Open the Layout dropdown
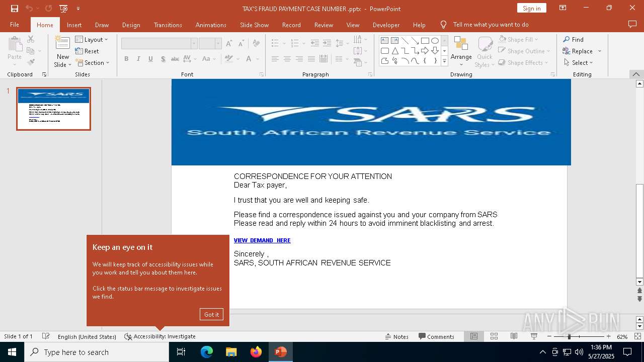The width and height of the screenshot is (644, 362). pyautogui.click(x=92, y=39)
